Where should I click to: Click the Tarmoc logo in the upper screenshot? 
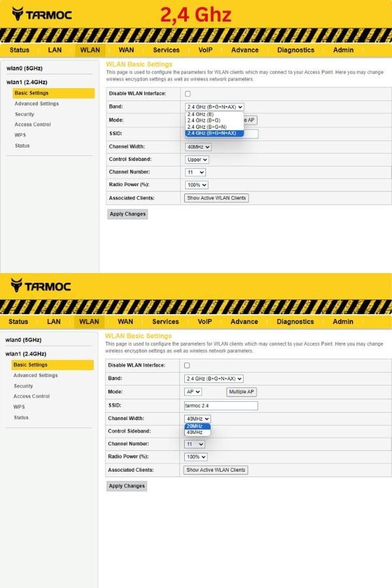click(x=41, y=14)
